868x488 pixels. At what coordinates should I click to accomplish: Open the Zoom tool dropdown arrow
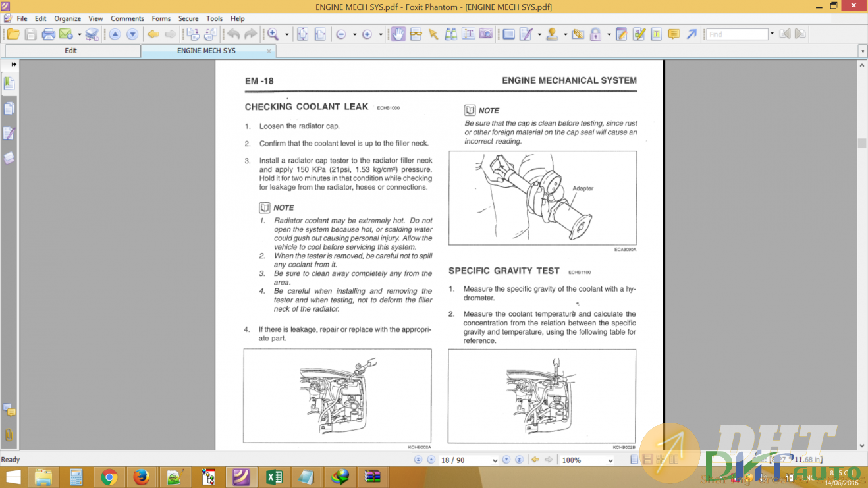coord(286,34)
